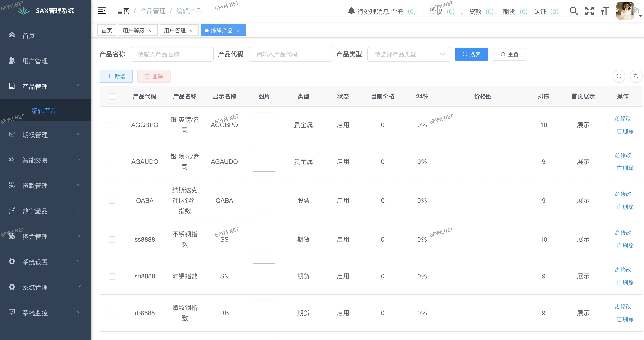Check the select-all checkbox in table header
This screenshot has height=340, width=644.
pyautogui.click(x=112, y=96)
